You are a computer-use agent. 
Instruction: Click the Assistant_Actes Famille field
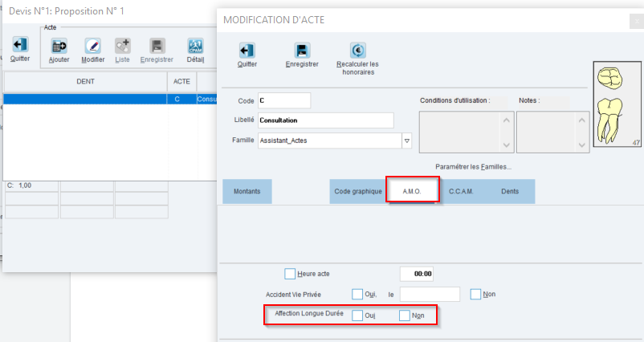(330, 140)
